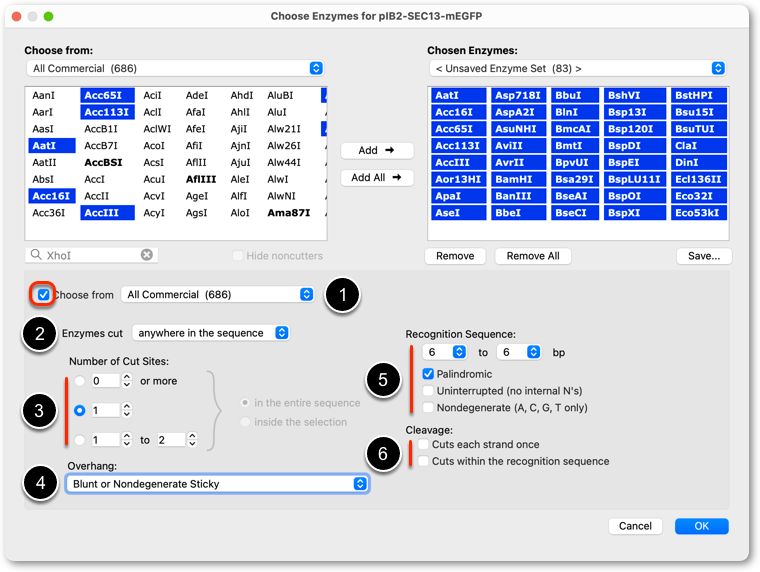760x572 pixels.
Task: Select ApaI in Chosen Enzymes
Action: pos(459,196)
